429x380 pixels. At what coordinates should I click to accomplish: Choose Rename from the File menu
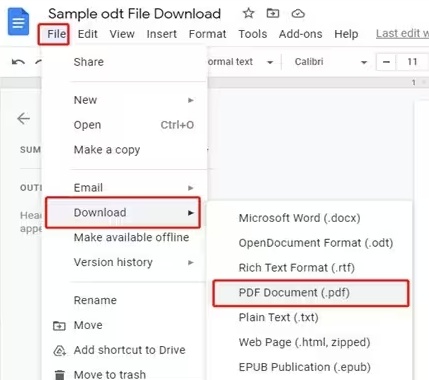pos(123,300)
